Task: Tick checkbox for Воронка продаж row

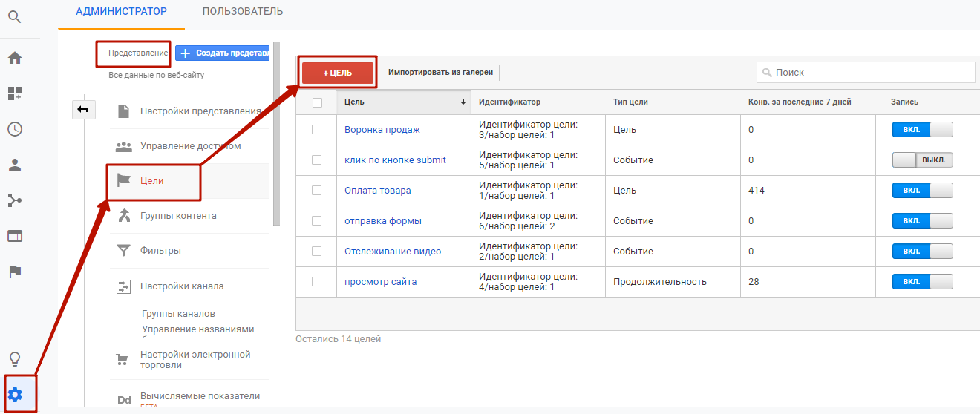Action: pos(317,129)
